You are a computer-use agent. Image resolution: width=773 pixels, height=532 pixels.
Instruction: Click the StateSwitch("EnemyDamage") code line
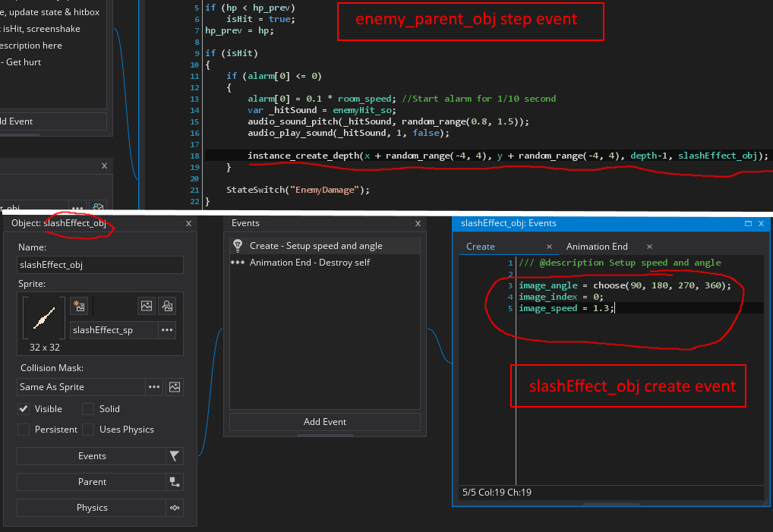298,190
